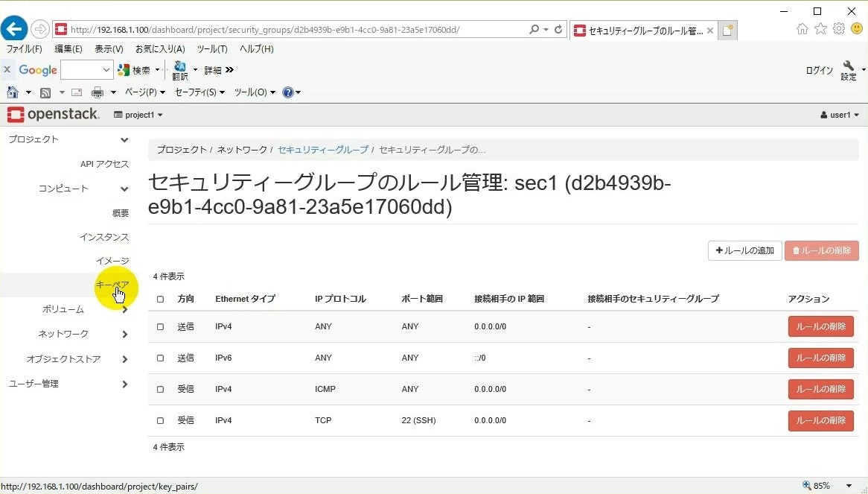The height and width of the screenshot is (494, 868).
Task: Click the command bar Home icon
Action: pos(12,92)
